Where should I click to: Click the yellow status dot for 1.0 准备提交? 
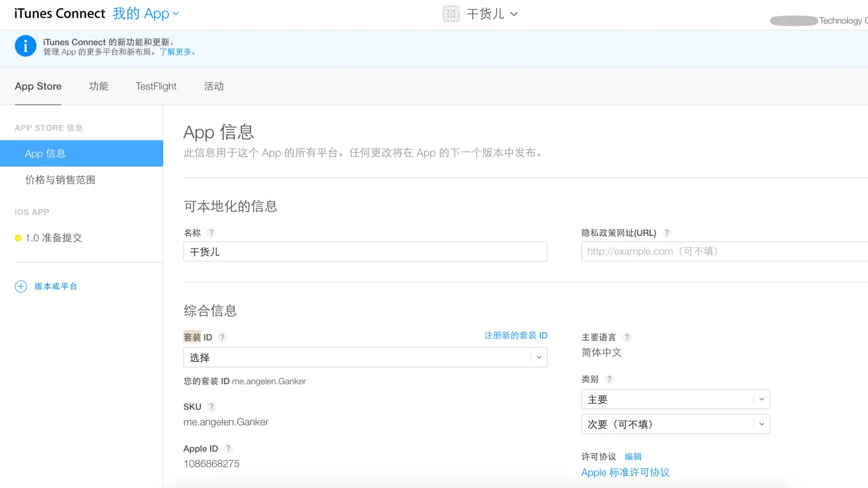click(19, 238)
